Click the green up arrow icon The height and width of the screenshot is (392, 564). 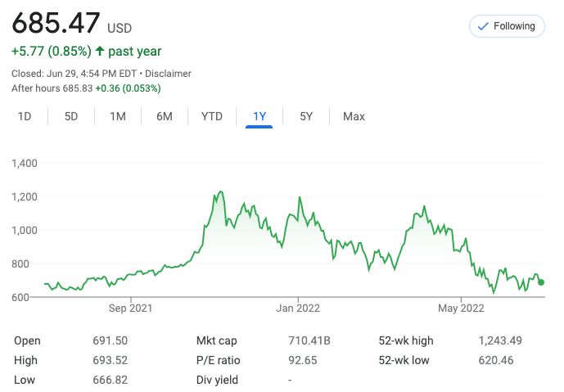100,52
